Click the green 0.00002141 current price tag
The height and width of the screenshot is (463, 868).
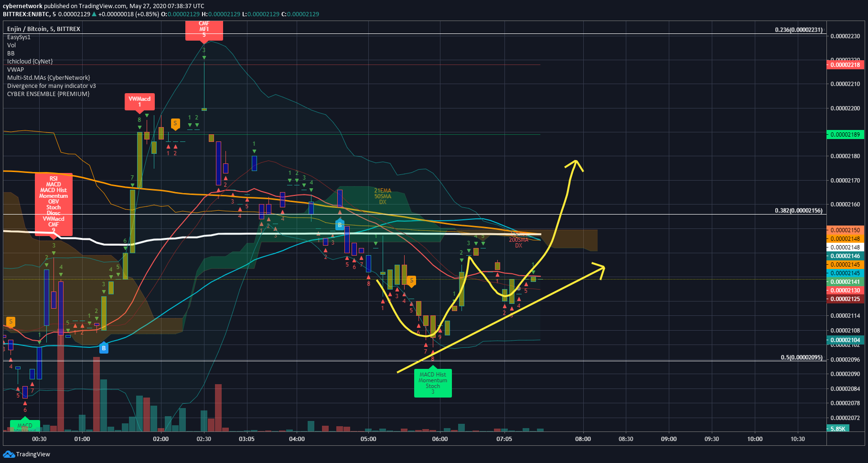click(x=845, y=282)
